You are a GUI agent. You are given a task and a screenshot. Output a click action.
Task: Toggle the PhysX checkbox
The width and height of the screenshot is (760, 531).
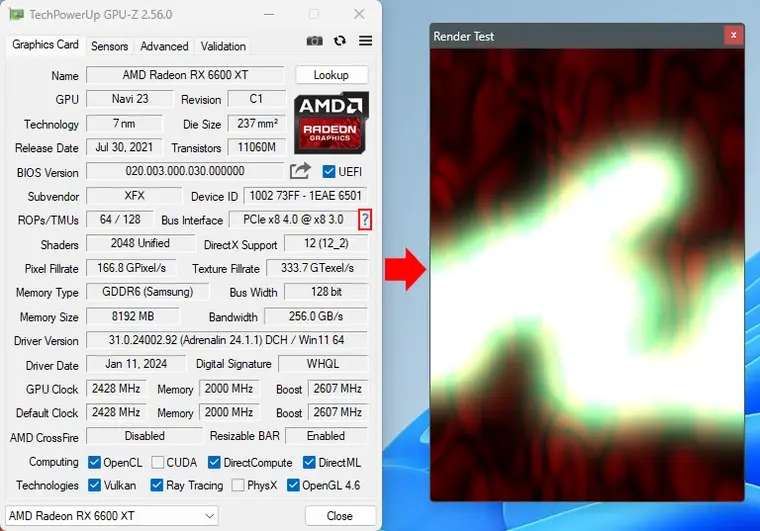pos(238,485)
